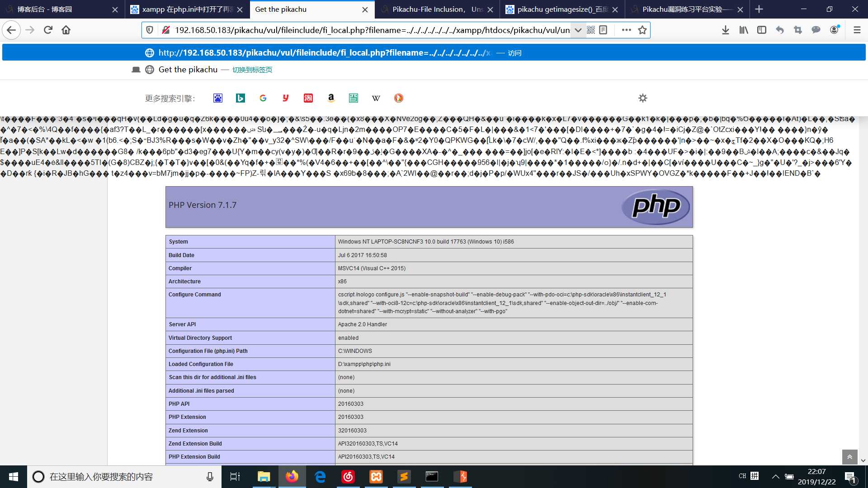This screenshot has width=868, height=488.
Task: Open the Firefox hamburger menu
Action: 857,30
